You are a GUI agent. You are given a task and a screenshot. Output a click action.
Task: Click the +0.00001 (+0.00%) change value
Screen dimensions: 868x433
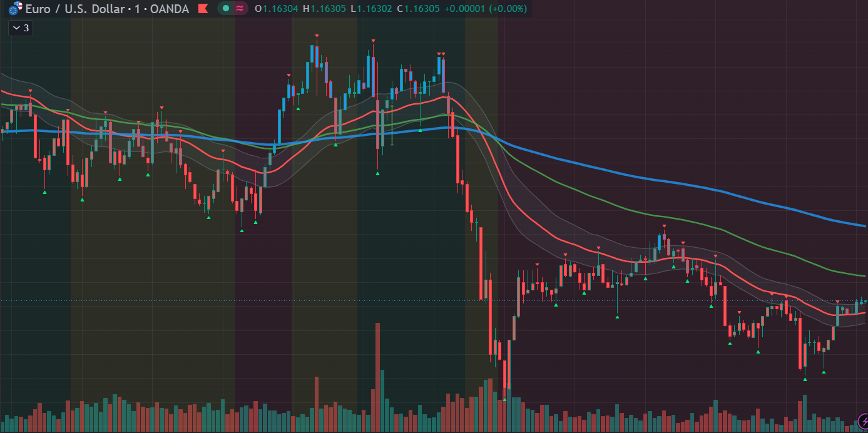[x=485, y=9]
